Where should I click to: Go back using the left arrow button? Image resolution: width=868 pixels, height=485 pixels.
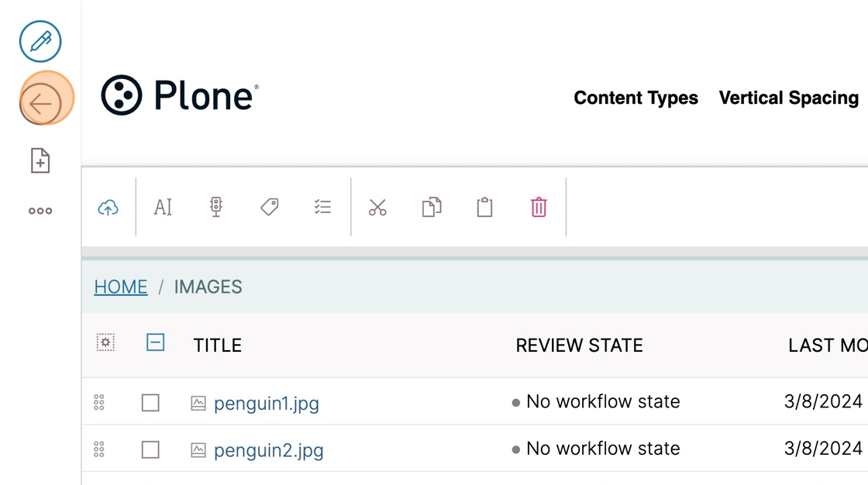40,104
